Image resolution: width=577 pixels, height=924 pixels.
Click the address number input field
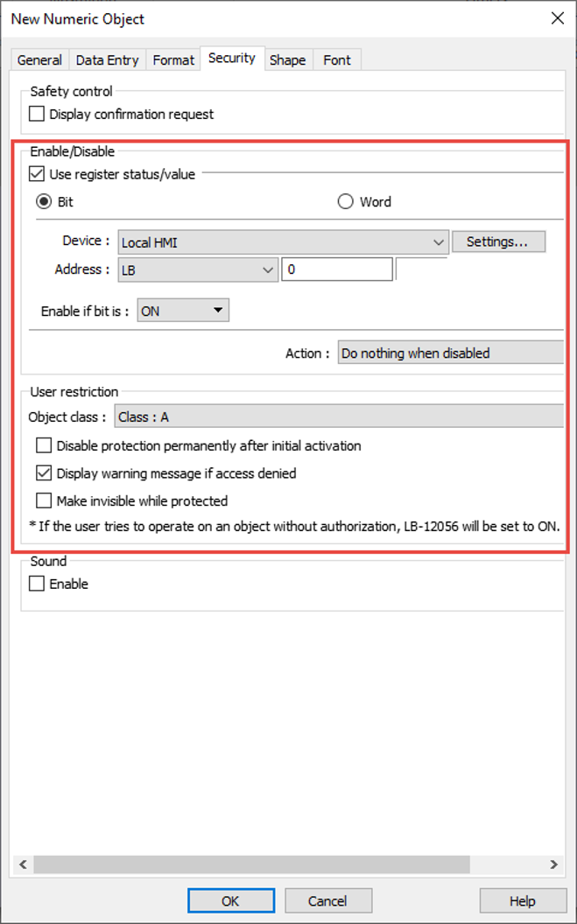[337, 269]
